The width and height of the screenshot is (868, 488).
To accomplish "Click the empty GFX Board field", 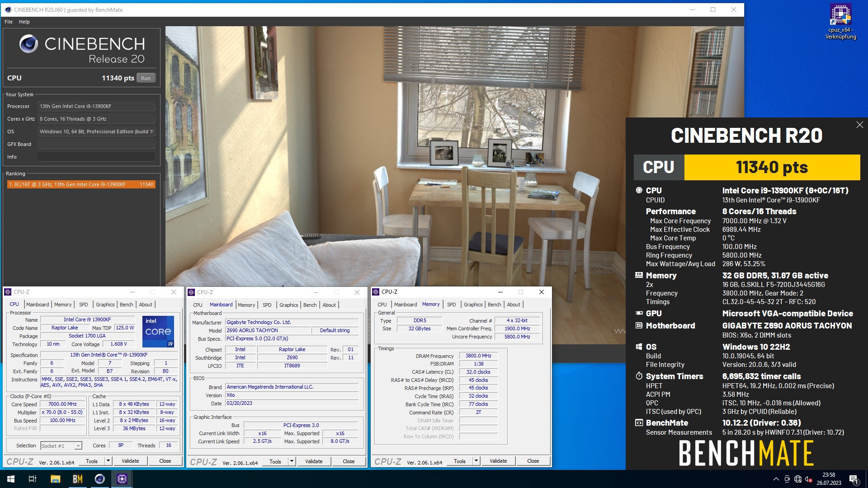I will [x=96, y=144].
